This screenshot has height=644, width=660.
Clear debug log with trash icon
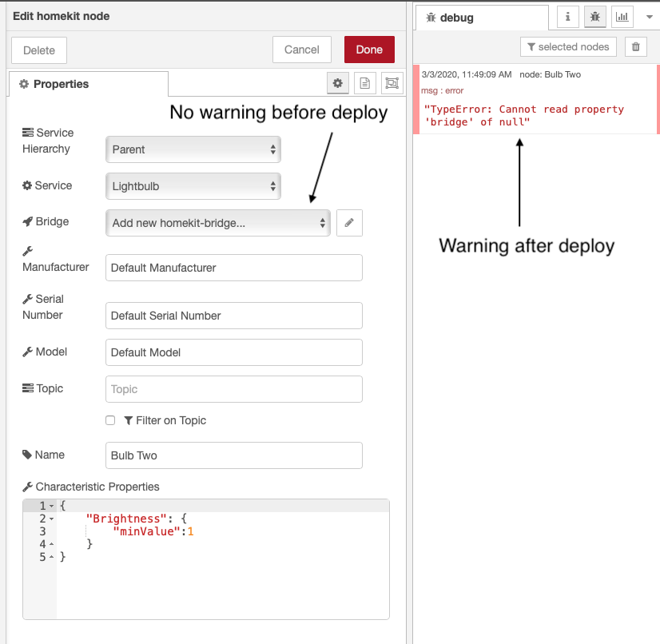[x=635, y=46]
